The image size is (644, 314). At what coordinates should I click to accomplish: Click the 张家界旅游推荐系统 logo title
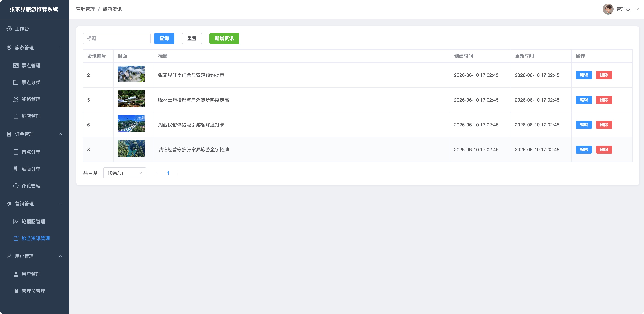(34, 9)
